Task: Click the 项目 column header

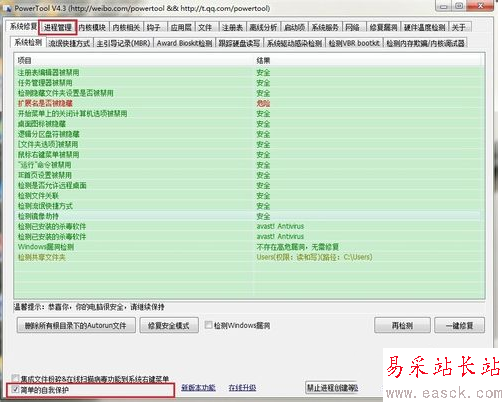Action: pyautogui.click(x=134, y=60)
